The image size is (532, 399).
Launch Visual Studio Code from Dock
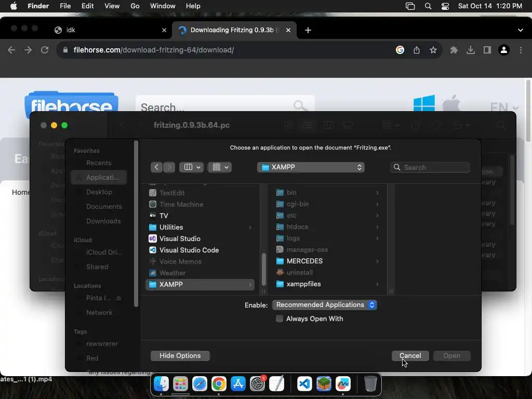click(x=304, y=384)
